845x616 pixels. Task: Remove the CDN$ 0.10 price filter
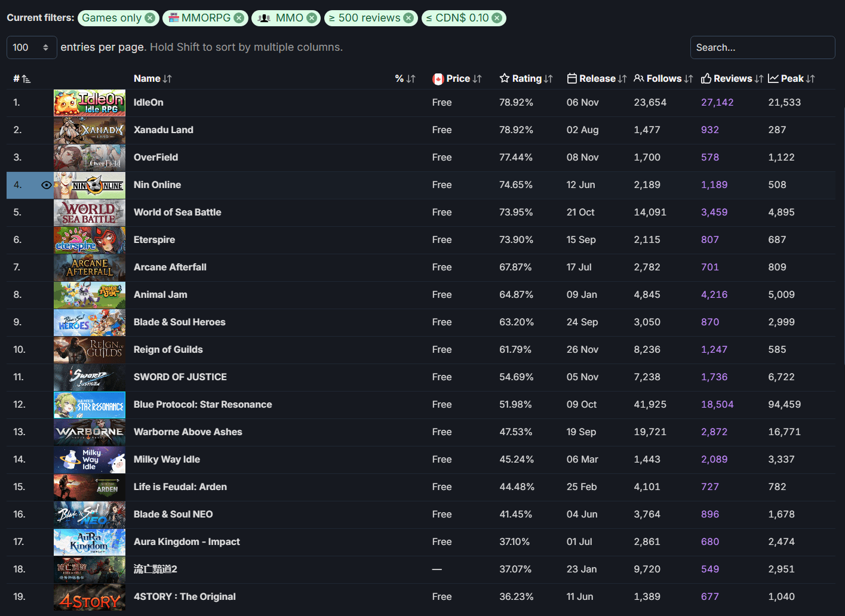point(497,18)
